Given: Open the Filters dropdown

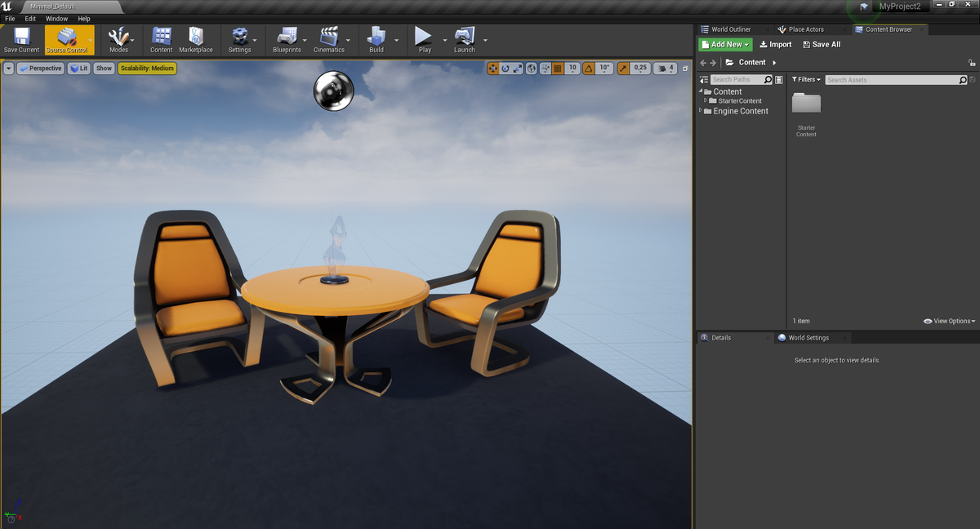Looking at the screenshot, I should coord(806,79).
